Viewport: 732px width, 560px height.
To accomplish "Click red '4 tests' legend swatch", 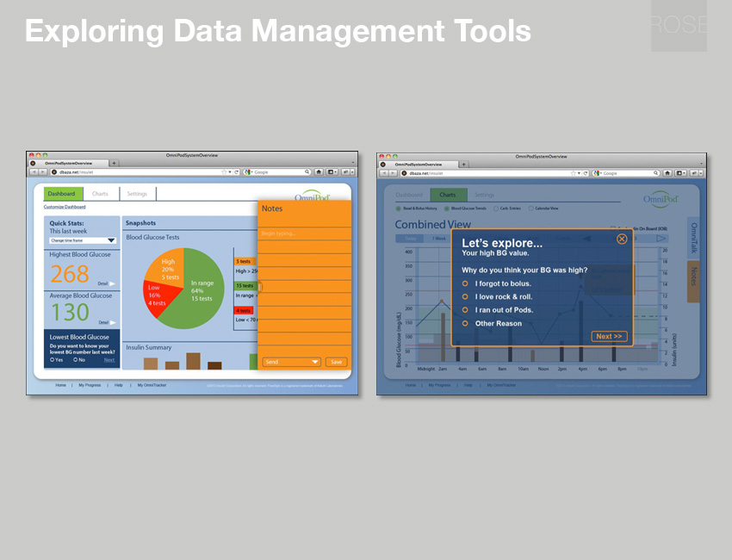I will tap(243, 311).
